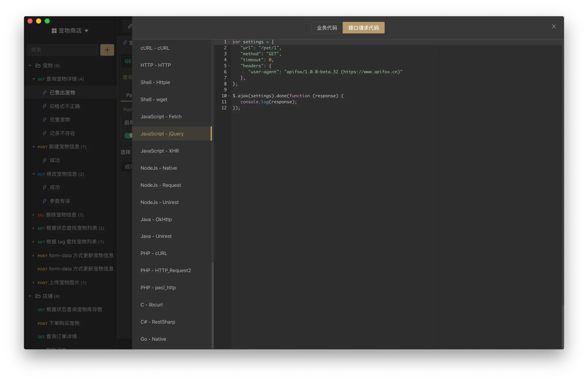
Task: Expand the 删除宠物信息 tree node
Action: click(33, 215)
